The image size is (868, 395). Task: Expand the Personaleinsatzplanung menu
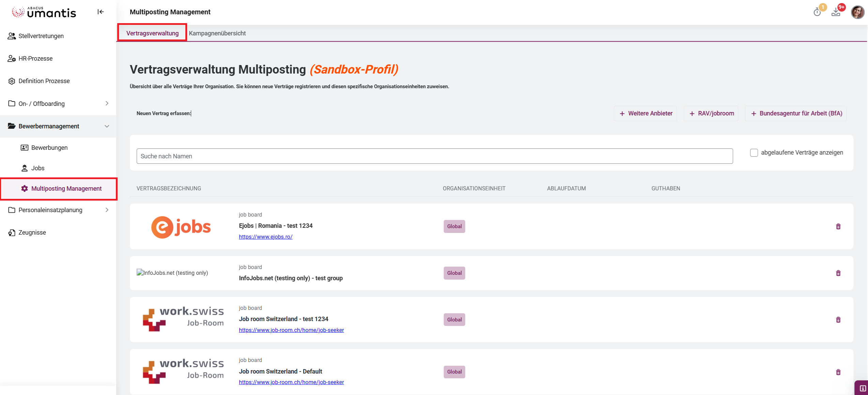pyautogui.click(x=107, y=210)
